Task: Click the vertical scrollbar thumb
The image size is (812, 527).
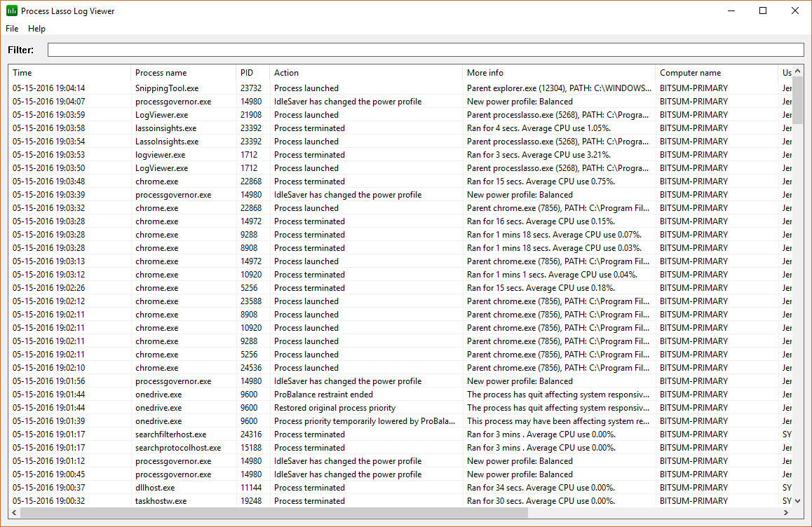Action: [x=797, y=100]
